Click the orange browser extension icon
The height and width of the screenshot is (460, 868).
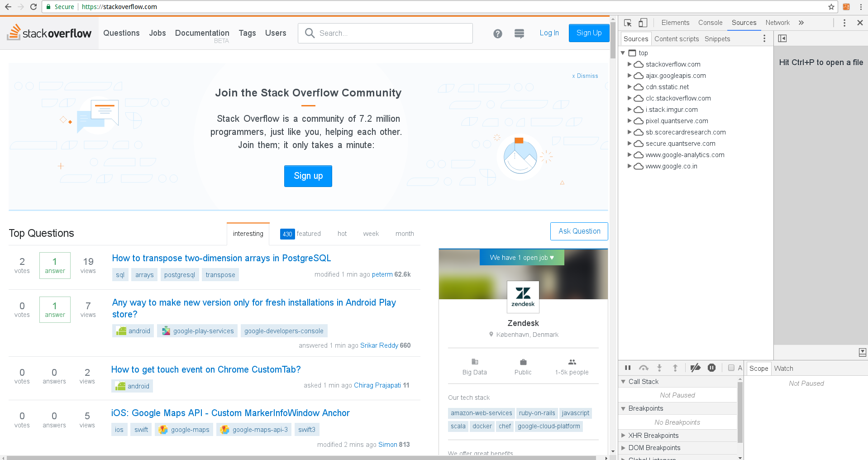[x=846, y=7]
